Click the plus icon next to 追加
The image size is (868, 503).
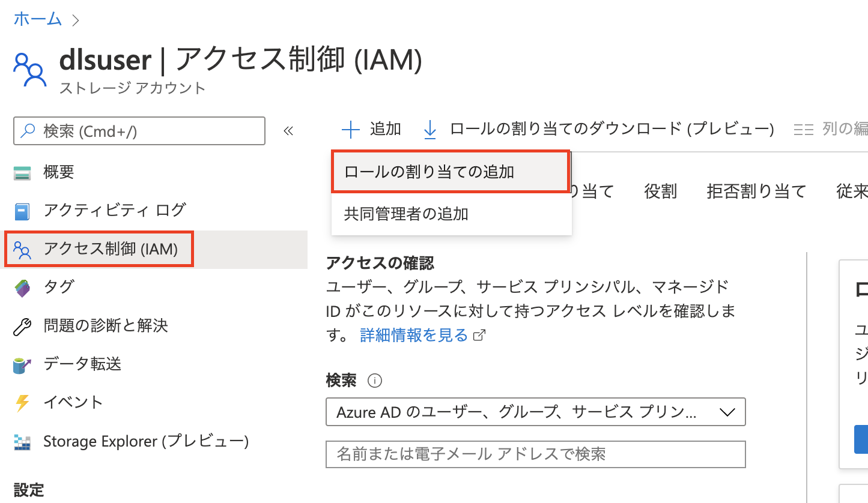pyautogui.click(x=350, y=129)
